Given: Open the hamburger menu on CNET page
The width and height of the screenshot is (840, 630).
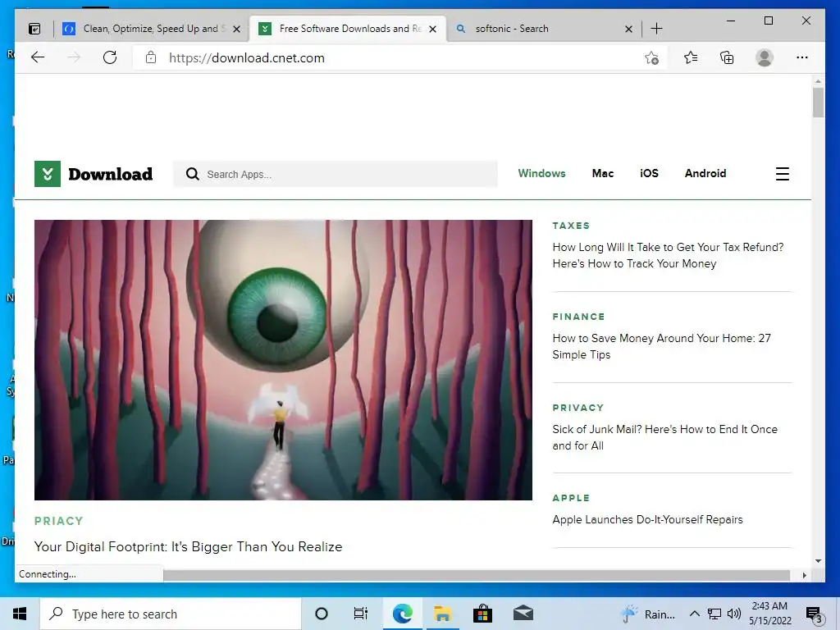Looking at the screenshot, I should [x=782, y=174].
